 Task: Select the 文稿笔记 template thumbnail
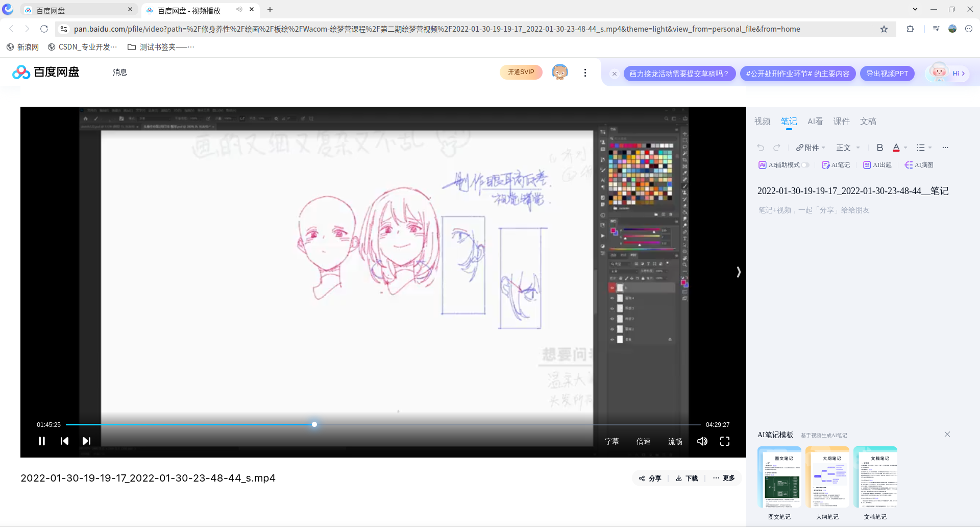[875, 477]
